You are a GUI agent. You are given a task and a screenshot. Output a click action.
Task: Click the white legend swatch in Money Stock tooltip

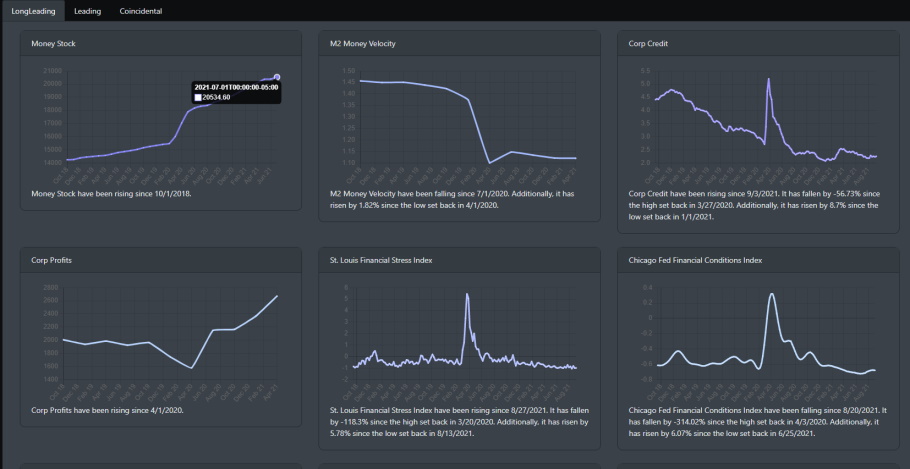[198, 97]
